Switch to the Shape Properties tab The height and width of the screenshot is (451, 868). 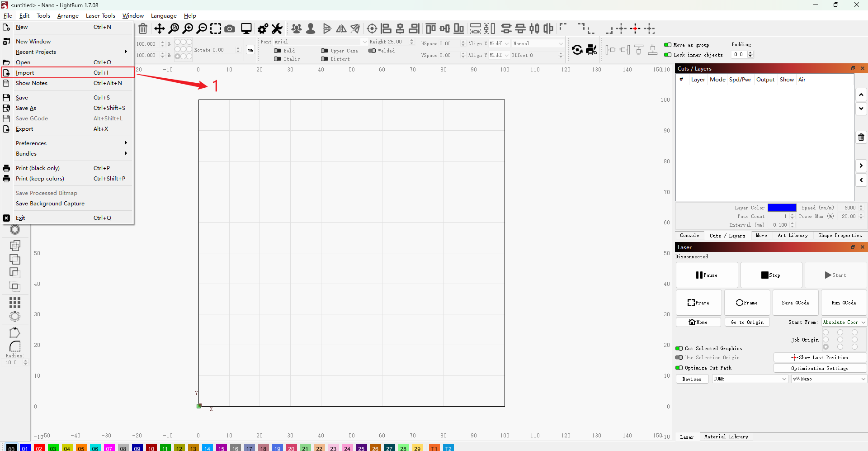coord(840,235)
